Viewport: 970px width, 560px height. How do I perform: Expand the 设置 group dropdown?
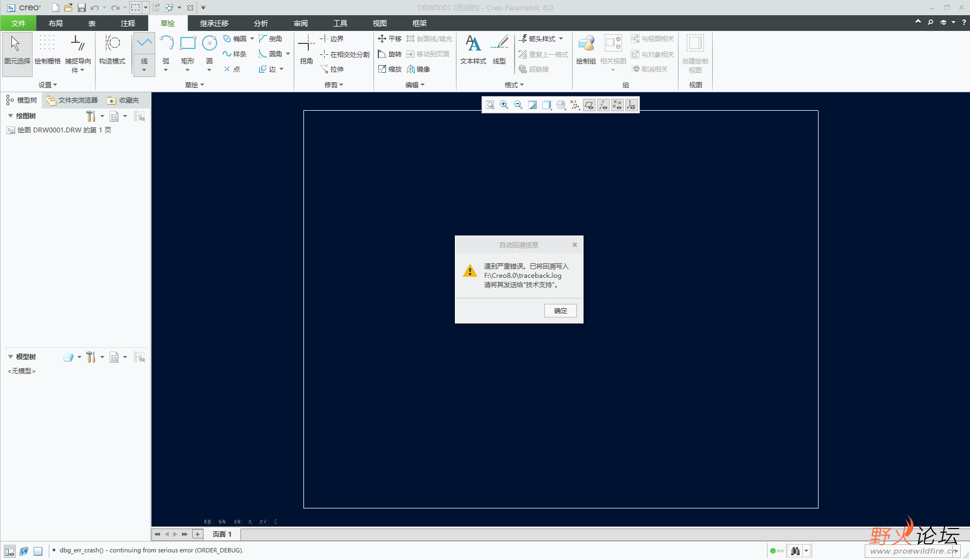(x=48, y=85)
